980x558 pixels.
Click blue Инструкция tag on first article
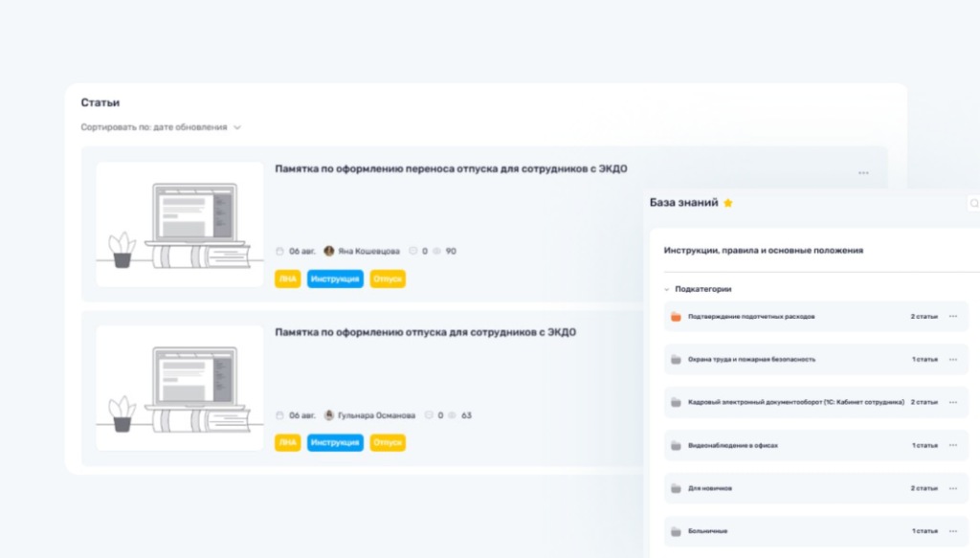(335, 279)
